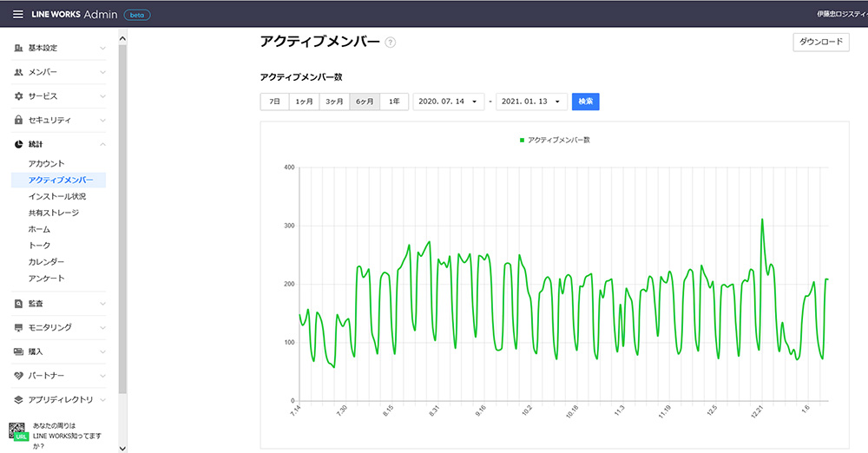Click the 基本設定 building icon
The image size is (868, 453).
coord(18,48)
